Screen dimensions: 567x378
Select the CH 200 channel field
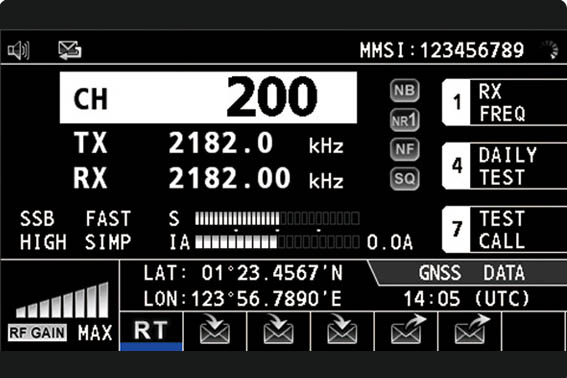pos(208,98)
